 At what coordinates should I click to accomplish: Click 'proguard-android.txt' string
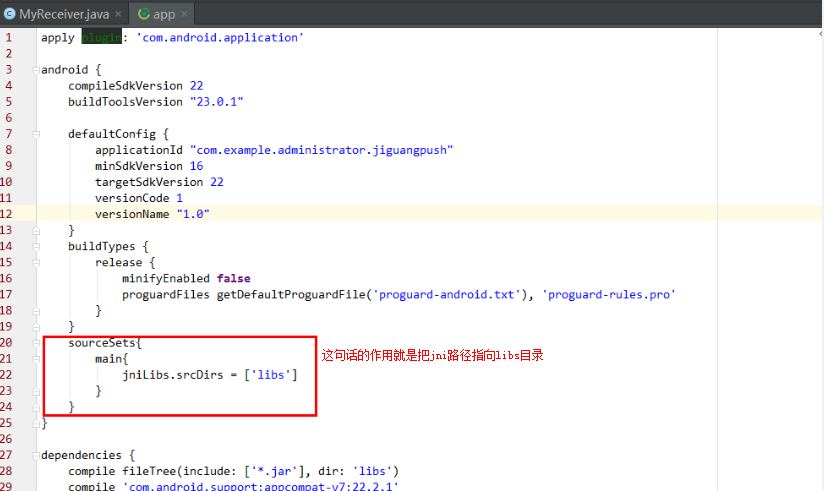pyautogui.click(x=446, y=294)
